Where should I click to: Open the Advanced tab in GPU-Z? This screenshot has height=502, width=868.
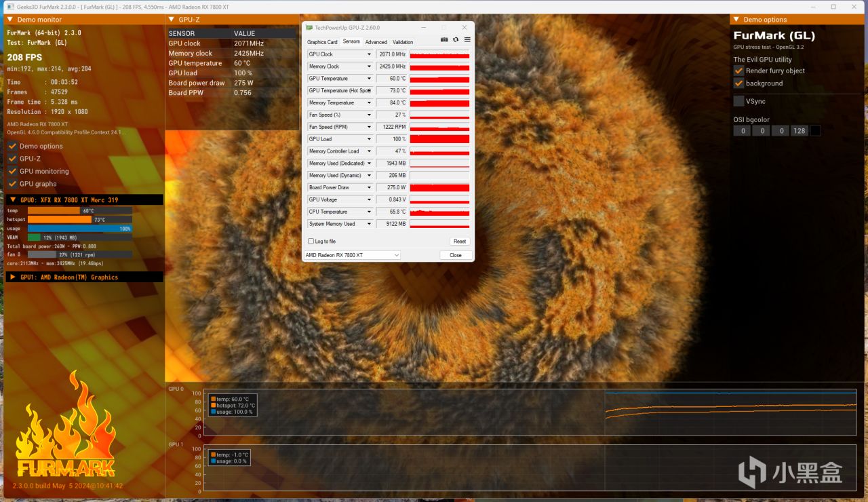coord(376,42)
